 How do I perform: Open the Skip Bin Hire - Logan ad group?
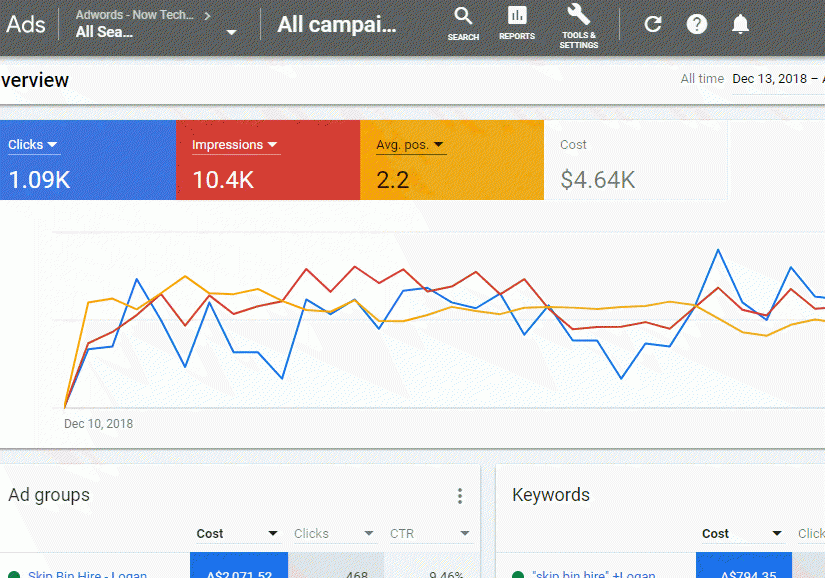click(87, 574)
